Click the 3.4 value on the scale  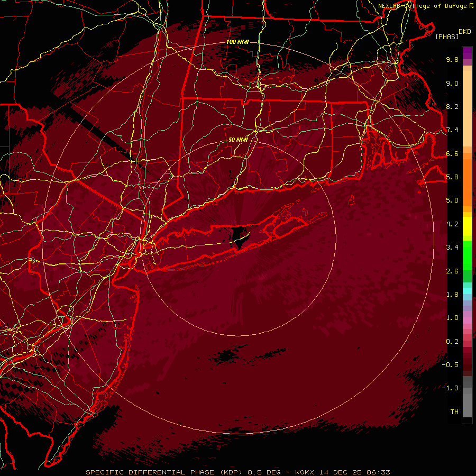[x=452, y=248]
